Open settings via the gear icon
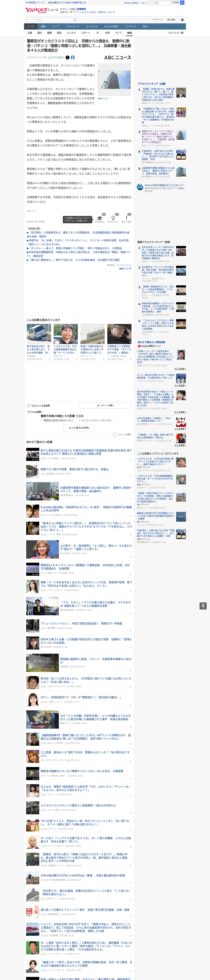Screen dimensions: 210x980 [x=182, y=20]
